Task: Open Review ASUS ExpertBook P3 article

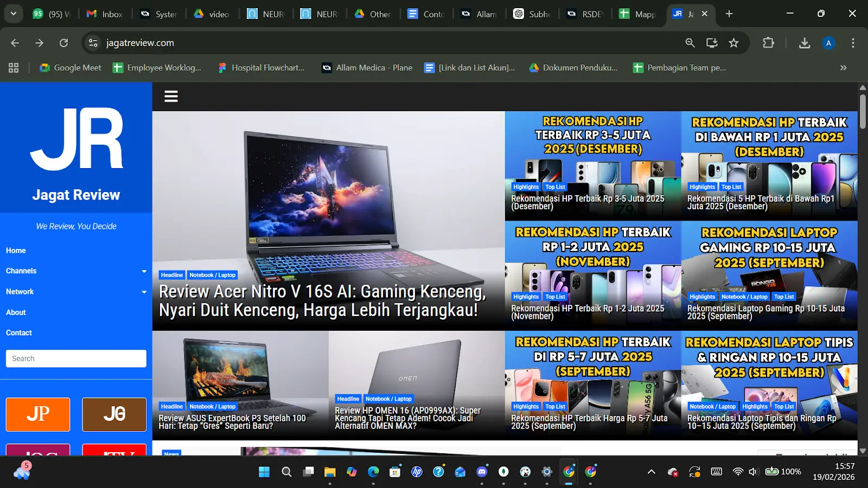Action: tap(232, 422)
